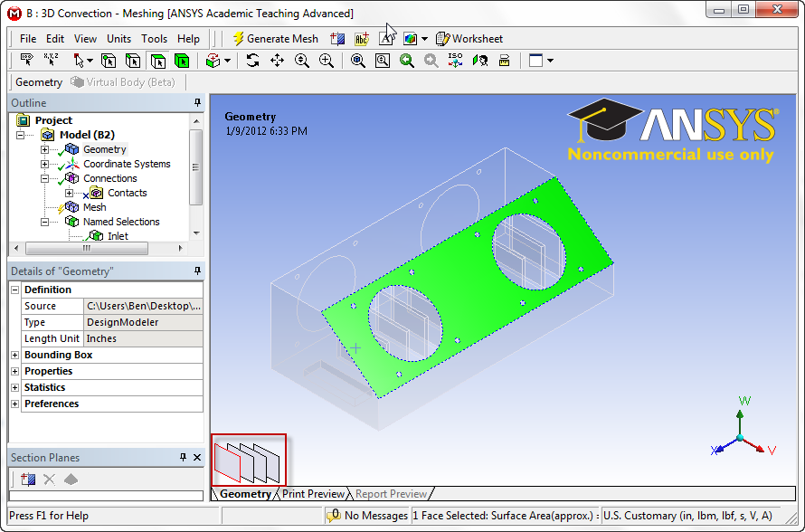Click the extend selection cube icon
805x532 pixels.
click(213, 61)
